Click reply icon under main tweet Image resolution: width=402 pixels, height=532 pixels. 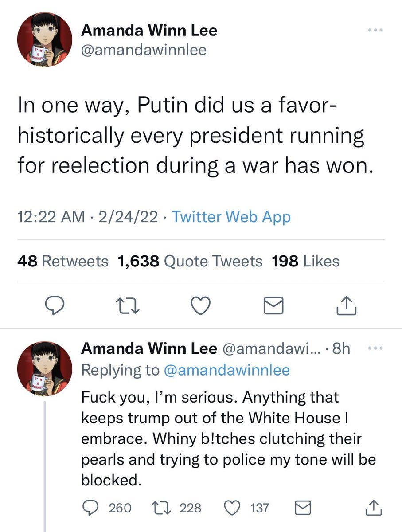55,305
